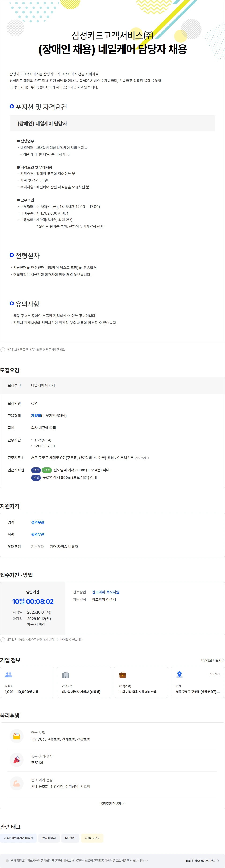Click 잡코리아 즉시지원 link
This screenshot has height=868, width=225.
tap(105, 592)
